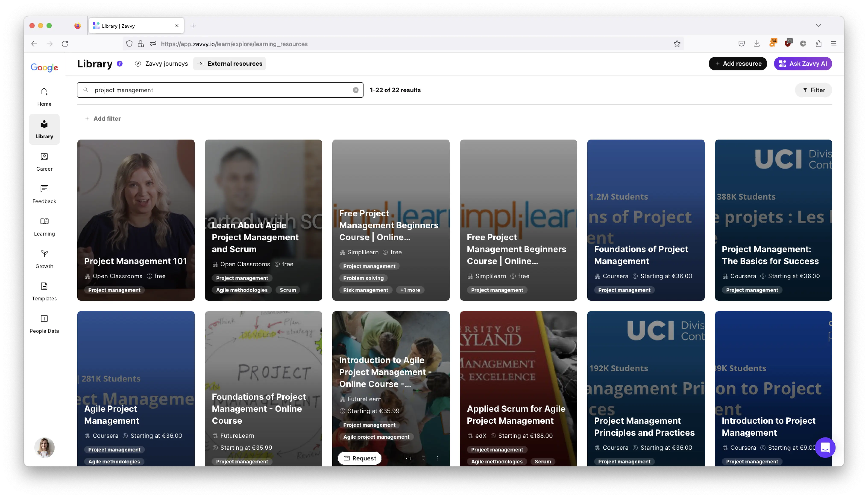Open the Filter options
Image resolution: width=868 pixels, height=498 pixels.
coord(813,90)
